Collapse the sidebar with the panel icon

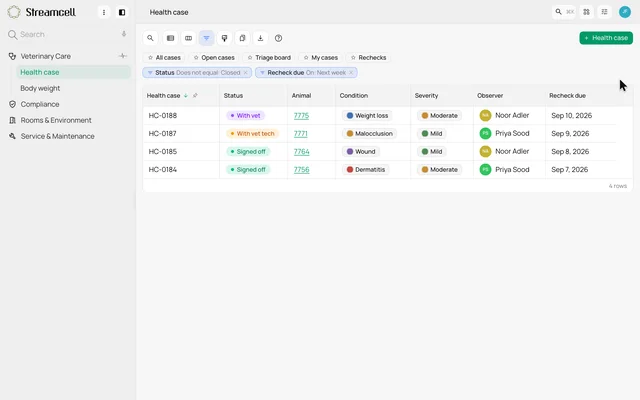(122, 12)
